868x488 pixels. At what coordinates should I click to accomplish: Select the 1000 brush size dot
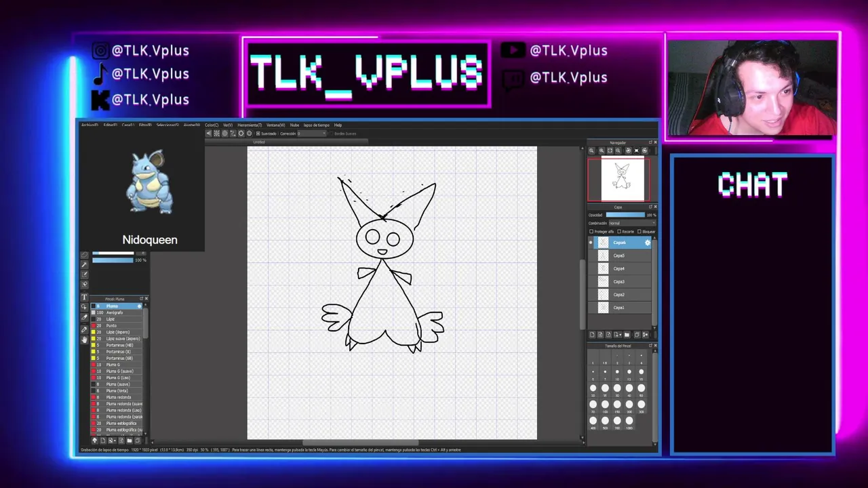click(x=629, y=420)
